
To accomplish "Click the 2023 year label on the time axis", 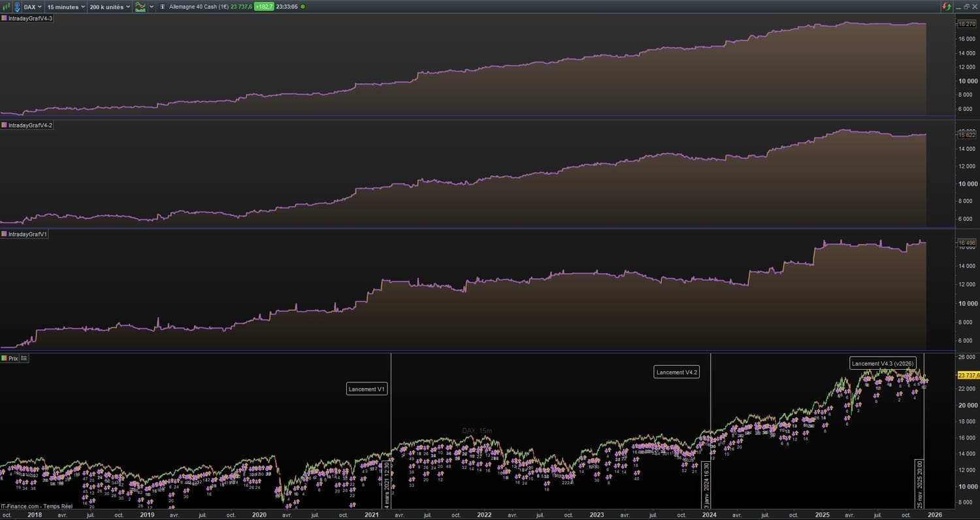I will tap(596, 515).
